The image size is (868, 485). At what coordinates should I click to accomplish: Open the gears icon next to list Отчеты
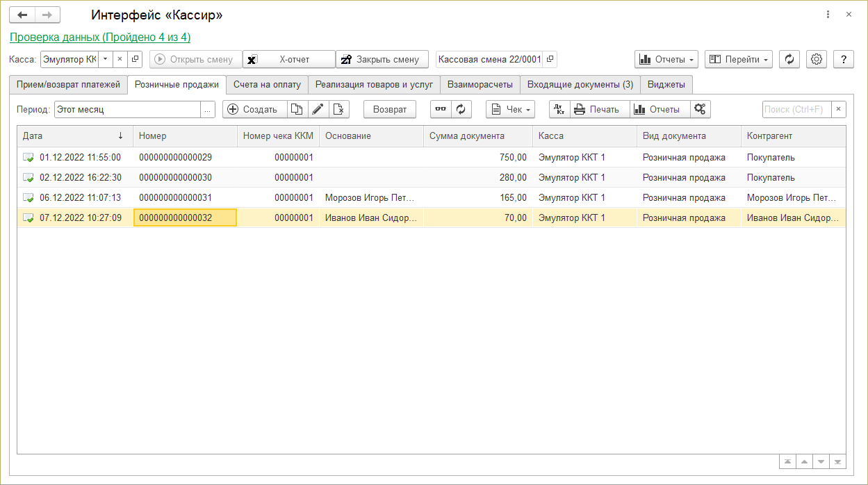701,109
